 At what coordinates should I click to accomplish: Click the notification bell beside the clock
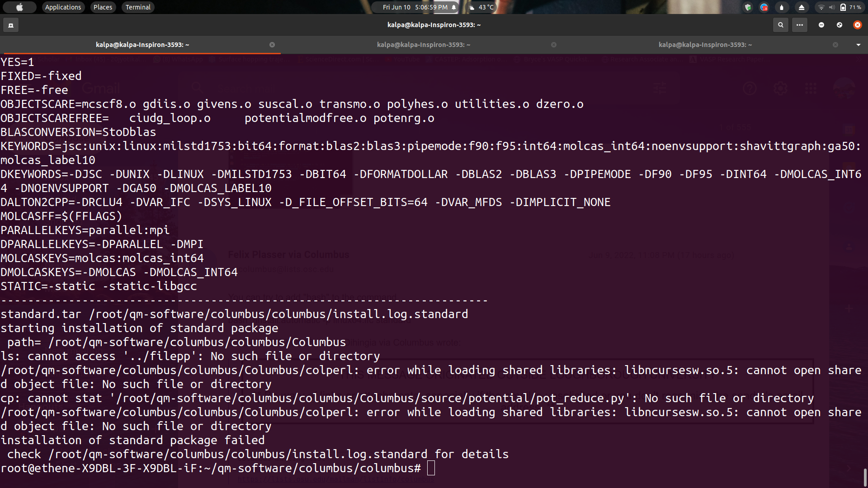[454, 7]
